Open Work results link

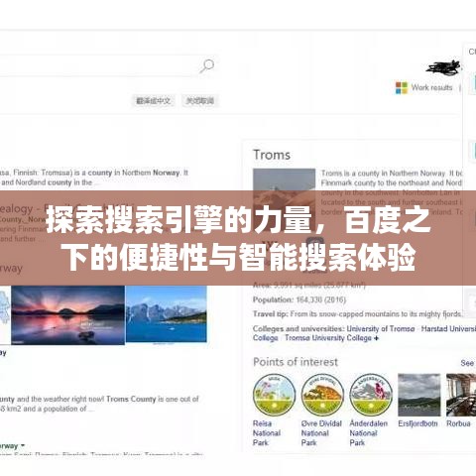(x=431, y=87)
